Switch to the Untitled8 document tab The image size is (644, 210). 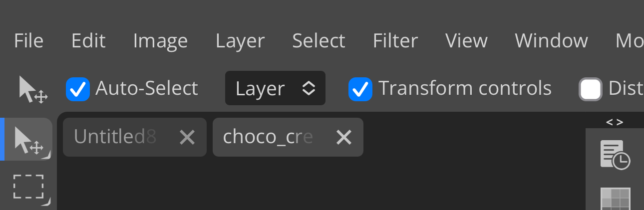(x=116, y=137)
